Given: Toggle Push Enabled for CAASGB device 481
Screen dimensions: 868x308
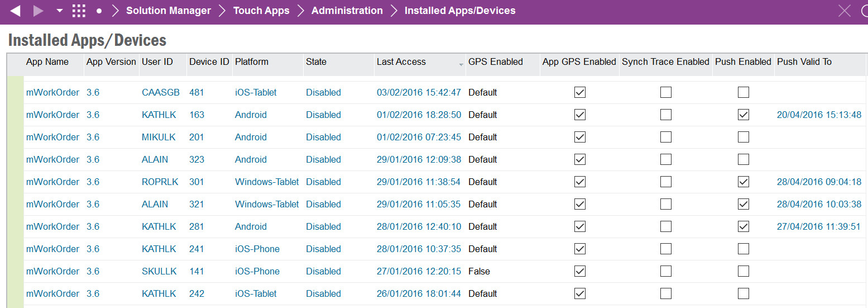Looking at the screenshot, I should (x=743, y=92).
